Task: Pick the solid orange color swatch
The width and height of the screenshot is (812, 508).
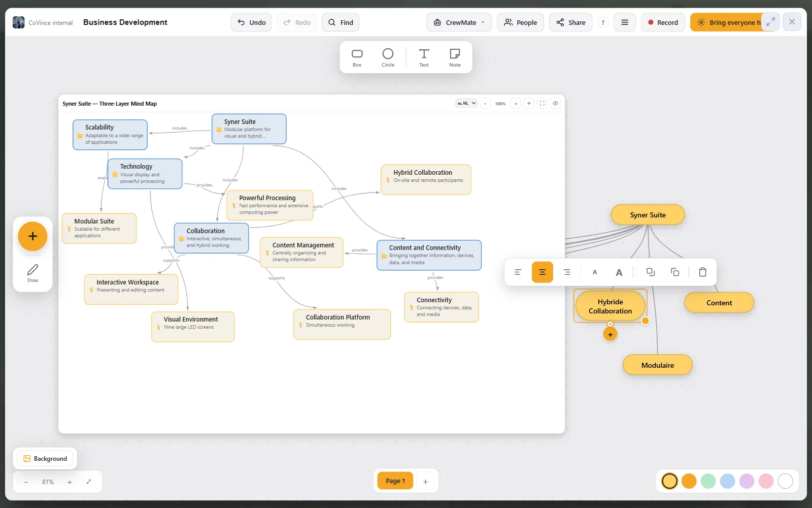Action: [689, 481]
